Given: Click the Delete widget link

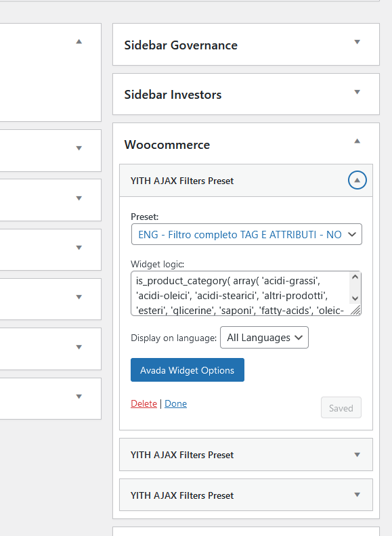Looking at the screenshot, I should 144,404.
